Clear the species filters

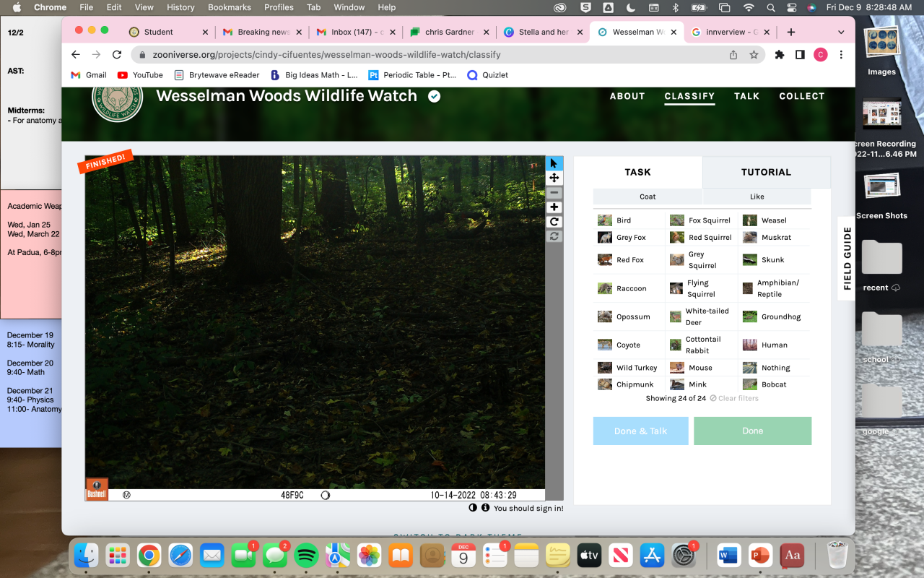pos(734,398)
